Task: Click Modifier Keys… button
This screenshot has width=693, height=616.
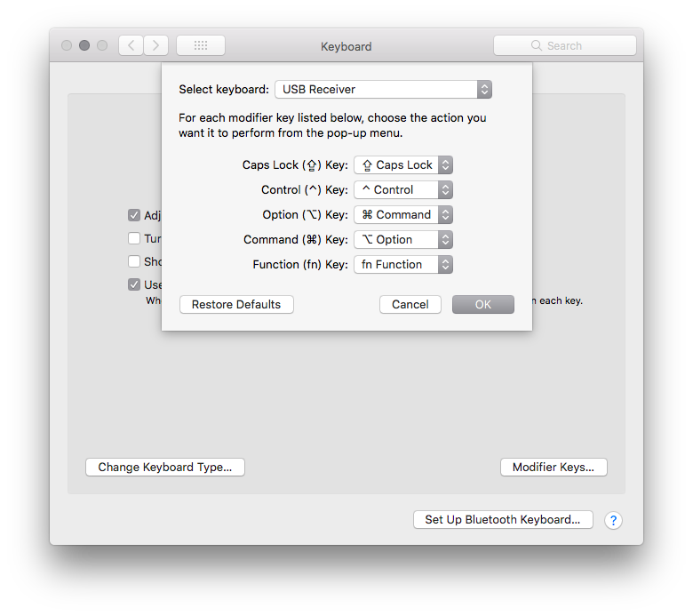Action: [554, 467]
